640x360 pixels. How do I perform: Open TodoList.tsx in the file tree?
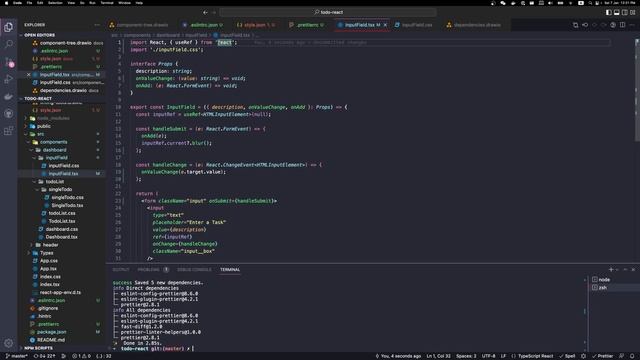coord(62,221)
